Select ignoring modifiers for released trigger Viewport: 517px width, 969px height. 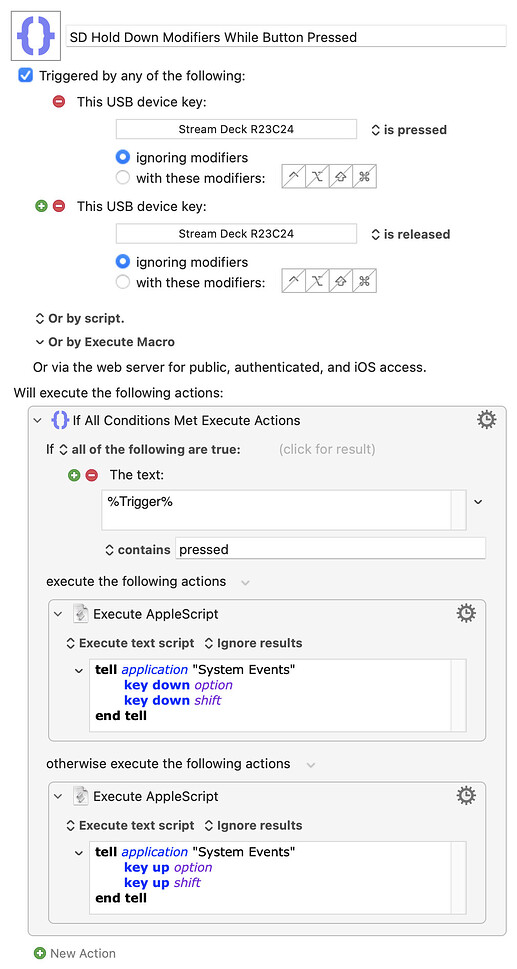click(x=123, y=262)
